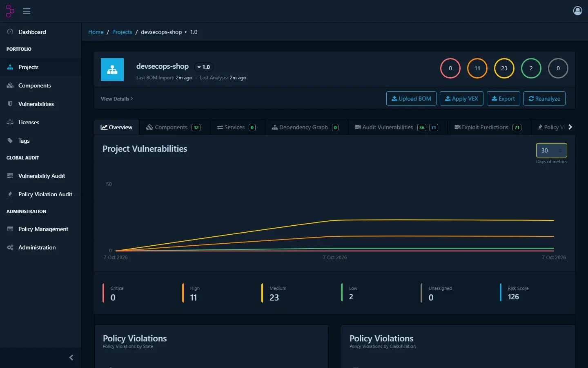This screenshot has width=588, height=368.
Task: Click the low severity circle showing 2
Action: 531,68
